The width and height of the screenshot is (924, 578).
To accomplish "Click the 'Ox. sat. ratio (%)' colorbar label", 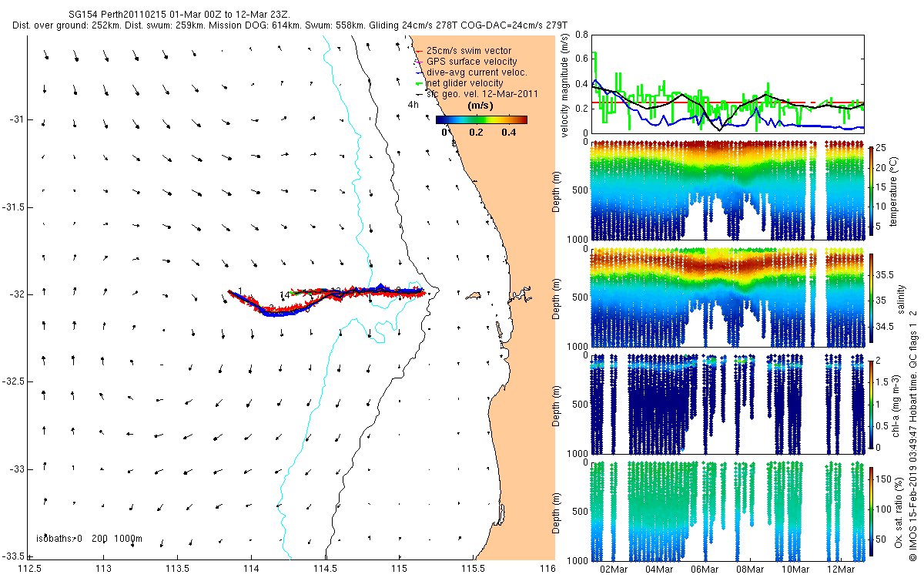I will (x=899, y=511).
